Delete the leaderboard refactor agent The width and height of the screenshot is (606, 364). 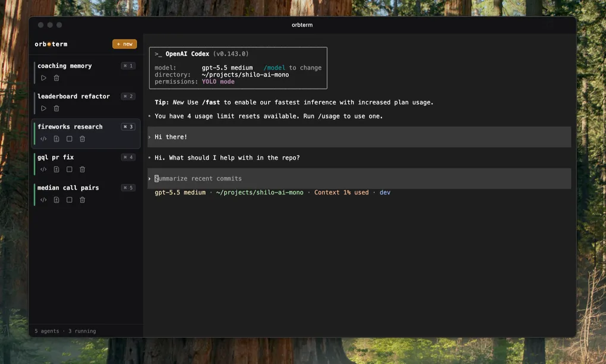pyautogui.click(x=56, y=109)
